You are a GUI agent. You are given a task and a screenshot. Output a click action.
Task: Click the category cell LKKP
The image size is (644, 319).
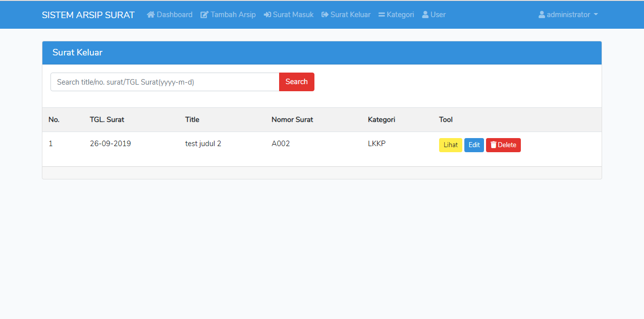tap(377, 144)
